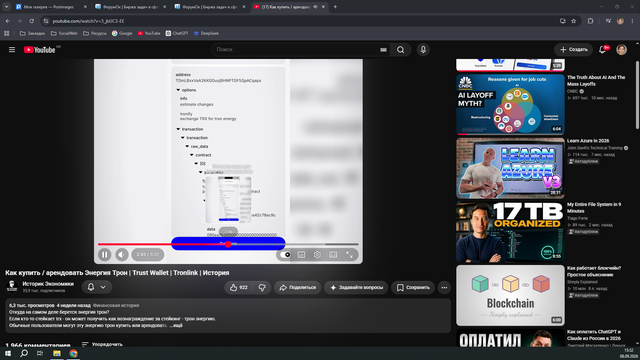Image resolution: width=640 pixels, height=360 pixels.
Task: Open Task View on the taskbar
Action: (40, 353)
